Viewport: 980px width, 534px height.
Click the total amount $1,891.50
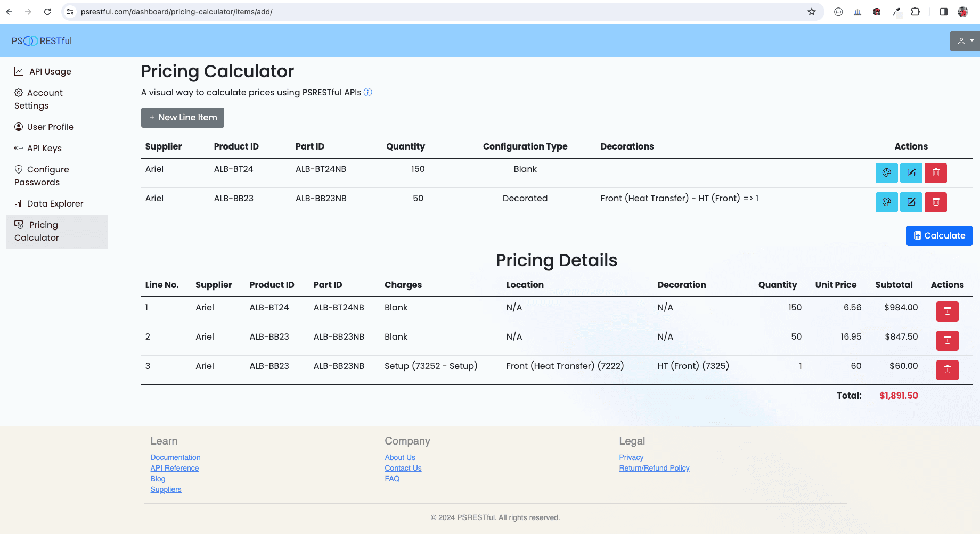tap(899, 396)
